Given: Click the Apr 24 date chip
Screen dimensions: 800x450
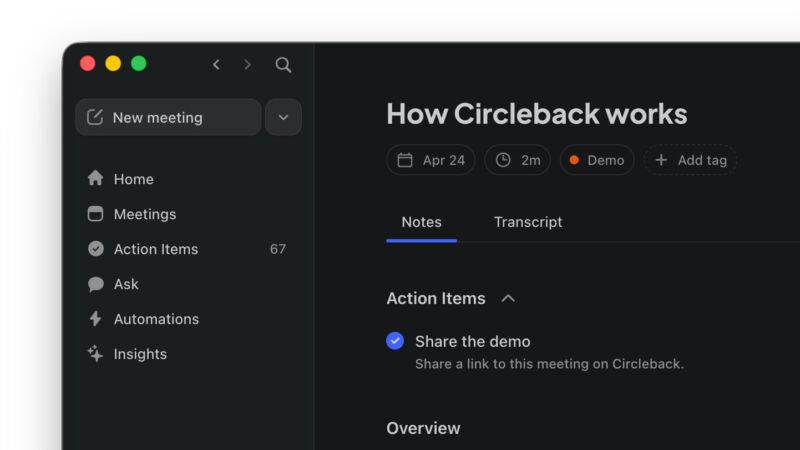Looking at the screenshot, I should coord(431,160).
